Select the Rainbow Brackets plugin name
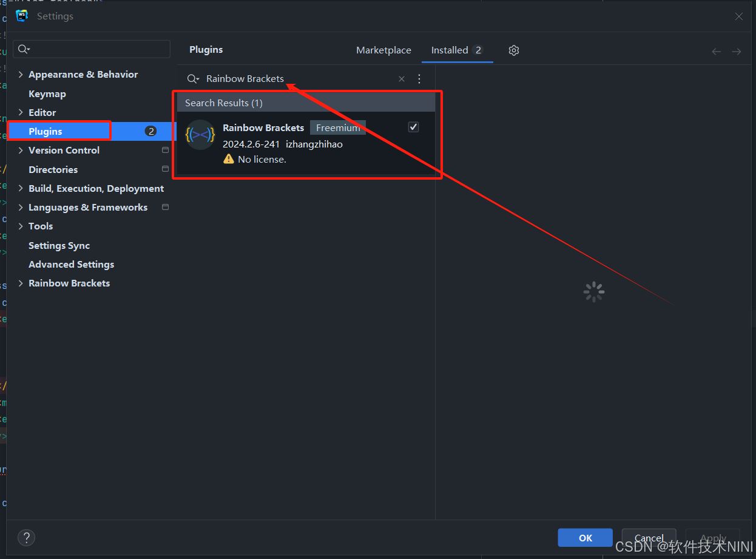756x559 pixels. tap(263, 127)
